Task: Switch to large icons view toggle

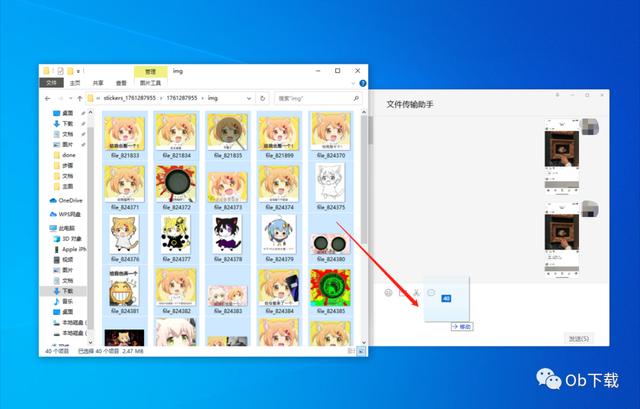Action: pos(361,351)
